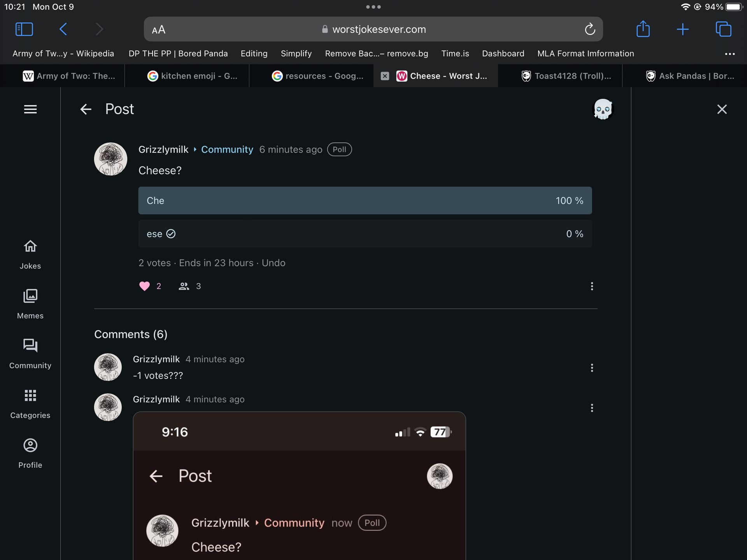Open the Community link beside Grizzlymilk

(227, 150)
